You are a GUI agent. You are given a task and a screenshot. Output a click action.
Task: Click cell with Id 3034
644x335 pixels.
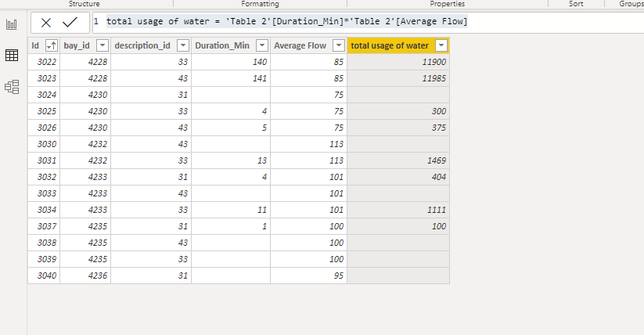(44, 210)
